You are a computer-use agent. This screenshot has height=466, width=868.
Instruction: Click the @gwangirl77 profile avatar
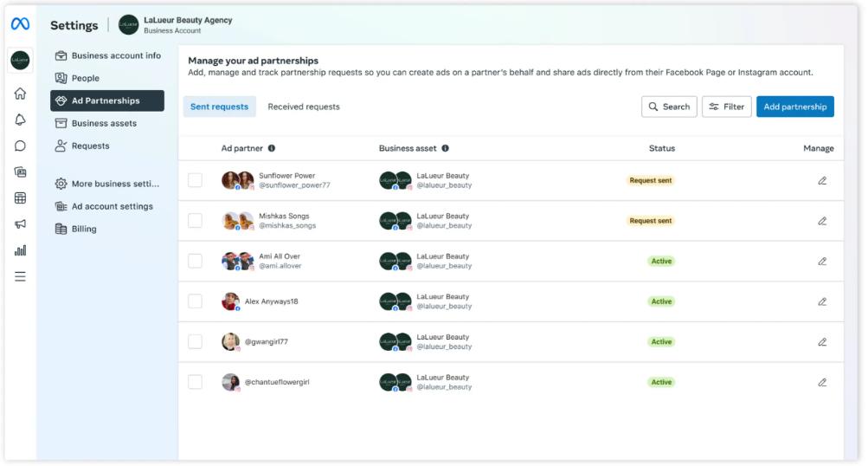(231, 342)
